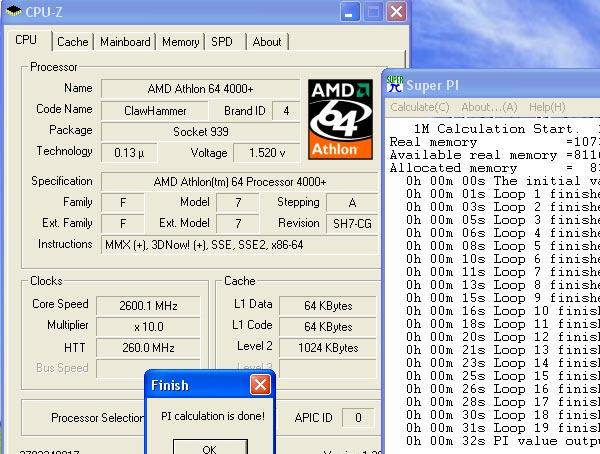Click the Processor Selection label

coord(97,418)
